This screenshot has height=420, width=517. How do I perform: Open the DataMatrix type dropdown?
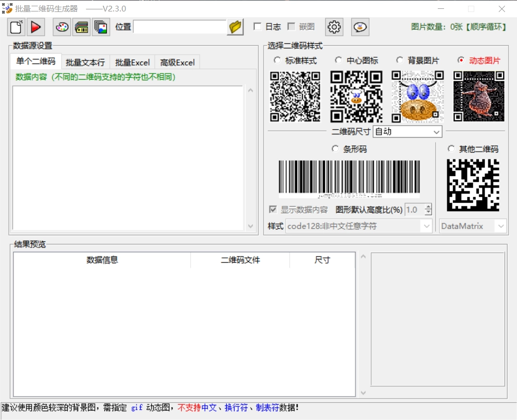[473, 226]
